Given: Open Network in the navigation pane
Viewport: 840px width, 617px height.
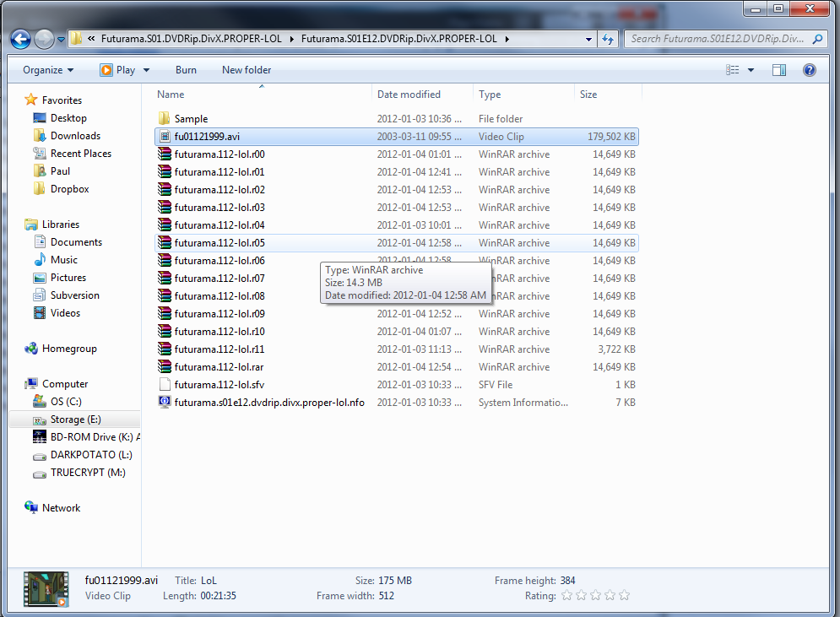Looking at the screenshot, I should (61, 508).
